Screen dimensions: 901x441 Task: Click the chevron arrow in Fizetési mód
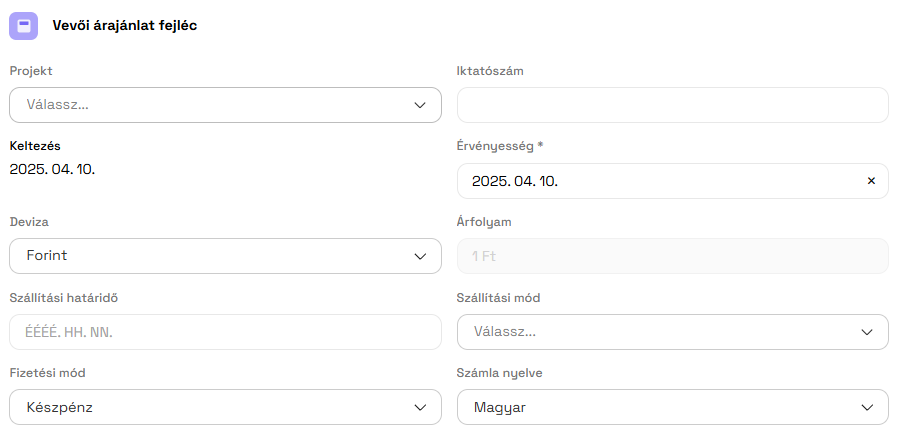420,407
